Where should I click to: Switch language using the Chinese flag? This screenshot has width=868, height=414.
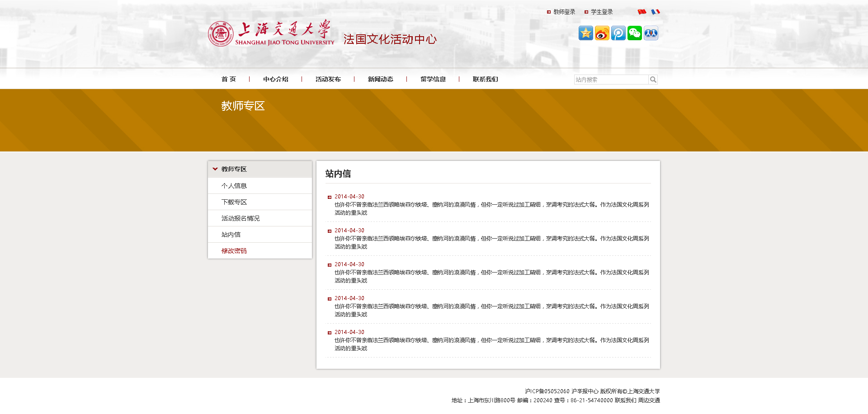pyautogui.click(x=642, y=12)
